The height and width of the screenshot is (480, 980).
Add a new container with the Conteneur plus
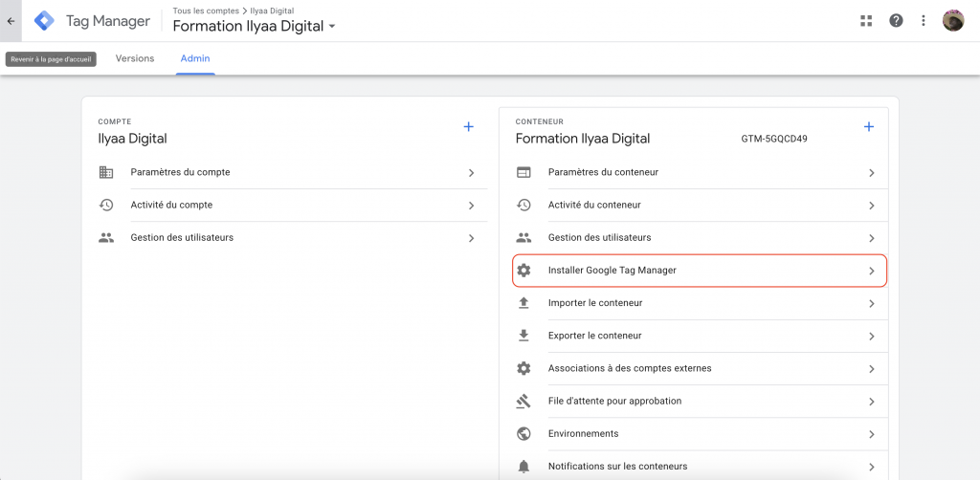[x=868, y=127]
